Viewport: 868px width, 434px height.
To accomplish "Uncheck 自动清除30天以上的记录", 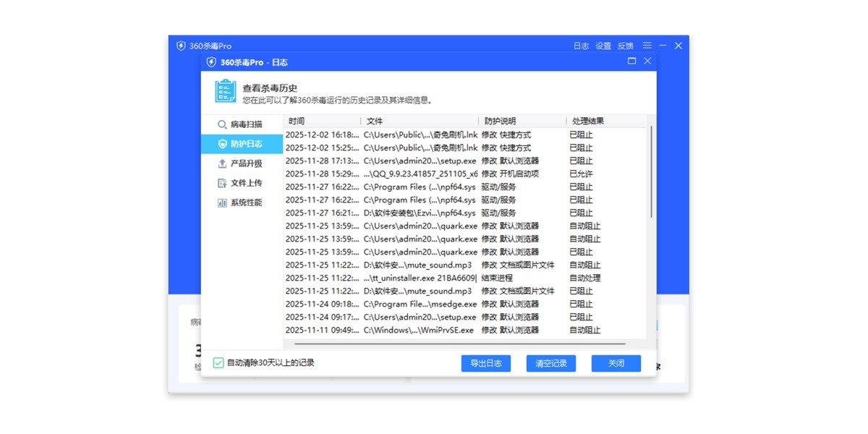I will [216, 362].
